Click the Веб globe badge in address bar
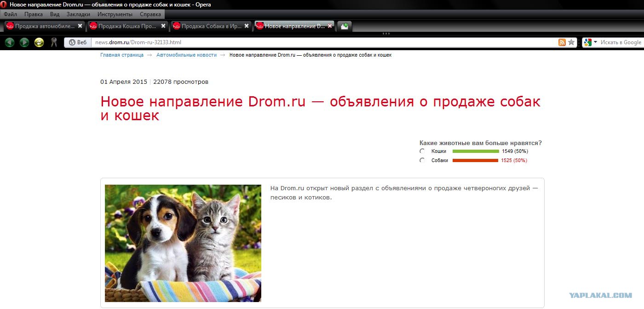 coord(78,42)
